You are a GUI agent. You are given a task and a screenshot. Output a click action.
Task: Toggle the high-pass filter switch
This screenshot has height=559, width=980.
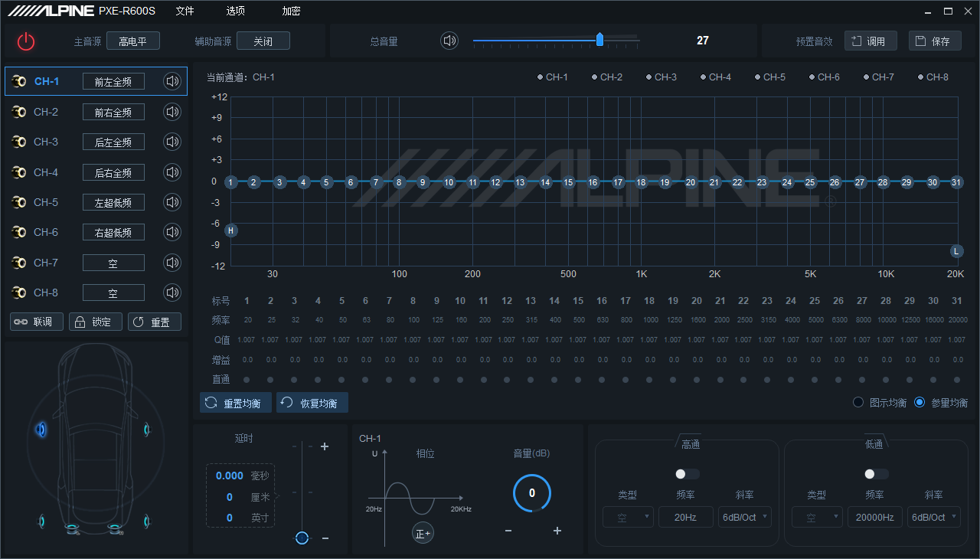coord(686,474)
